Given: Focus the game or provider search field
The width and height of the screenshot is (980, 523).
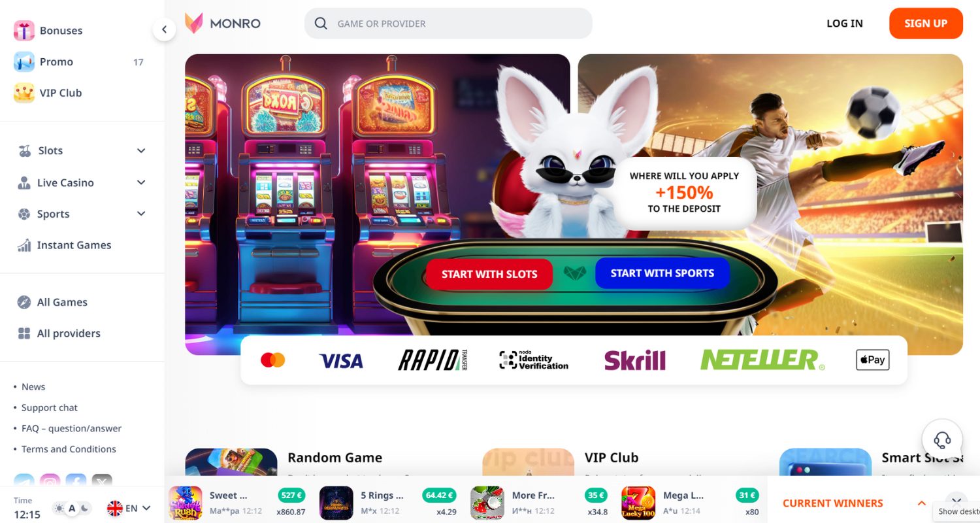Looking at the screenshot, I should click(448, 24).
